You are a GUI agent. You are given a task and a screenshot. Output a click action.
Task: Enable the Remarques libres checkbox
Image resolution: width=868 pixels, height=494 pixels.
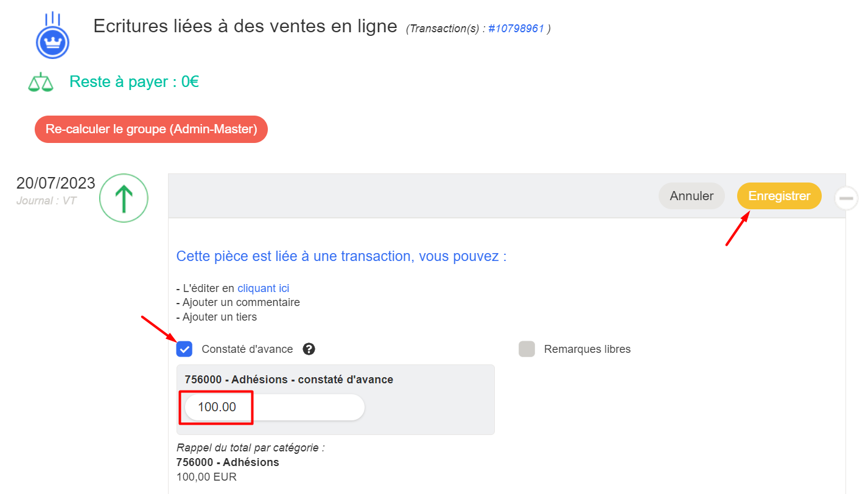click(527, 349)
